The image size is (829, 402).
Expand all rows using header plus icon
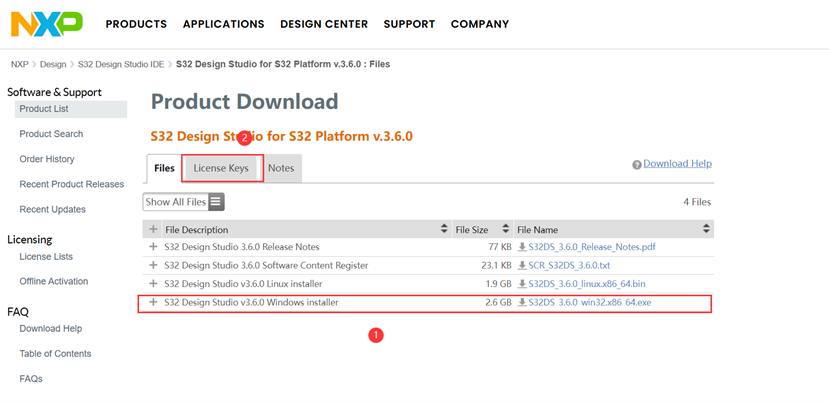(x=153, y=230)
